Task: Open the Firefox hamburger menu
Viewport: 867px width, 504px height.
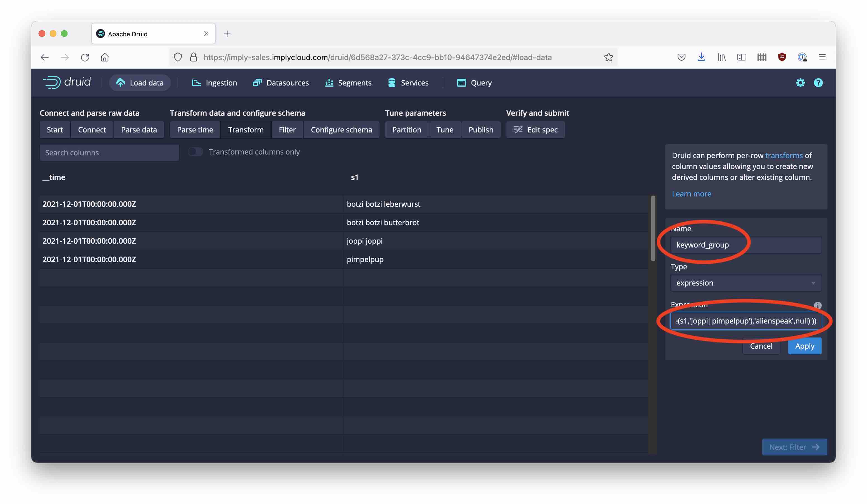Action: 822,57
